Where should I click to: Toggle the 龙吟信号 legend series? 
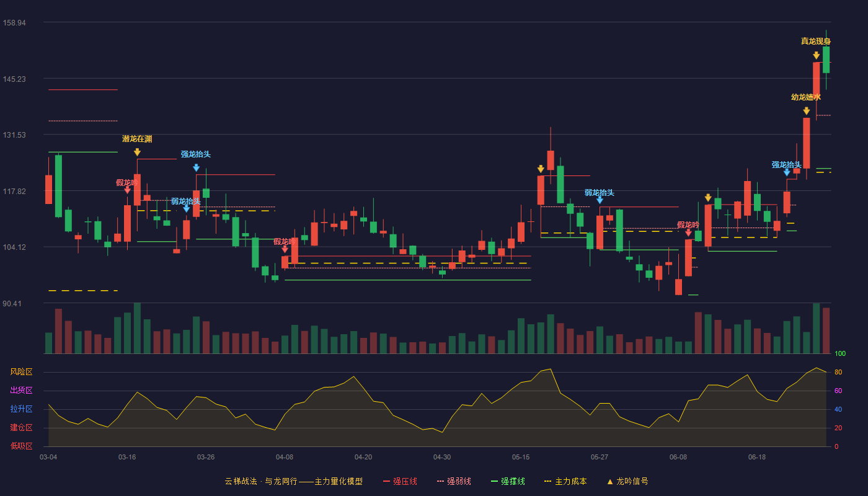[627, 481]
